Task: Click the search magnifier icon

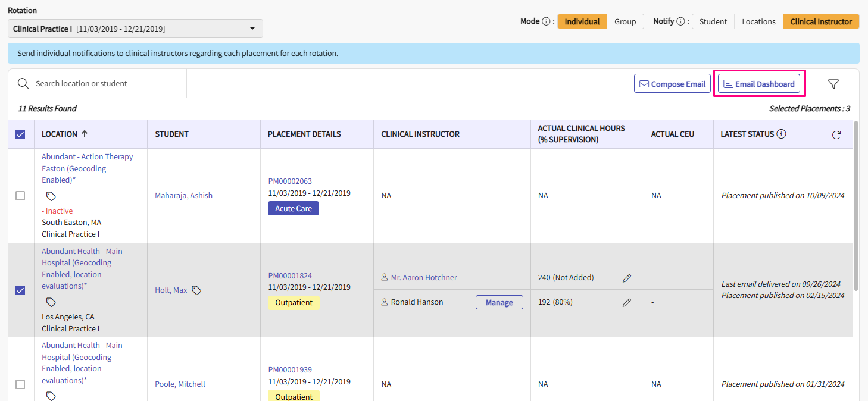Action: (x=23, y=83)
